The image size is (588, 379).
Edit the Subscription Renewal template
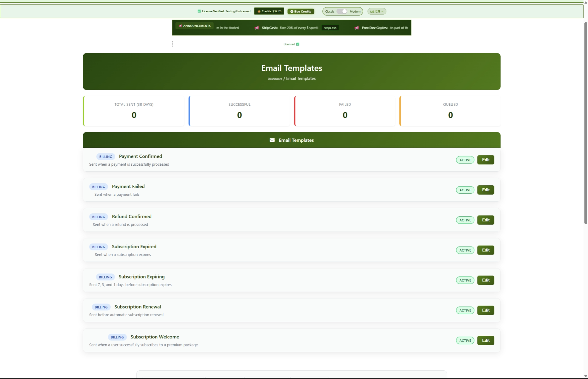[486, 310]
